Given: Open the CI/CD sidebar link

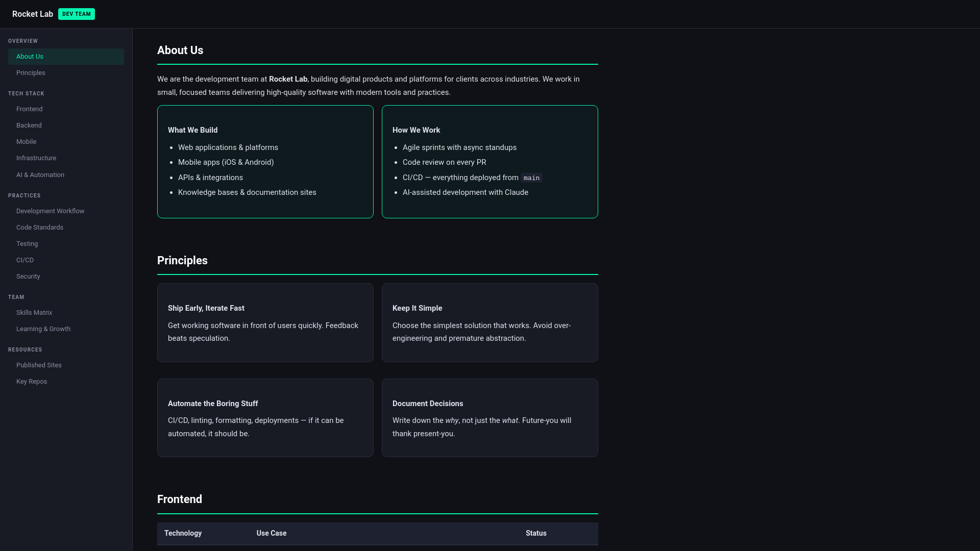Looking at the screenshot, I should tap(66, 260).
